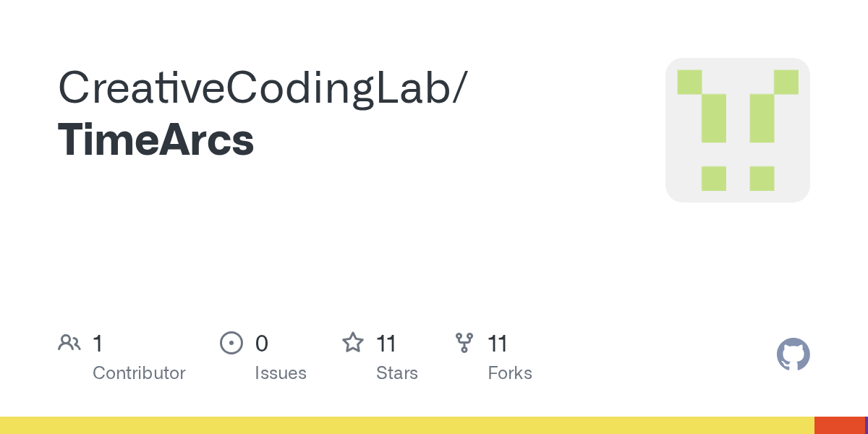The height and width of the screenshot is (434, 868).
Task: Click the Forks label
Action: tap(510, 373)
